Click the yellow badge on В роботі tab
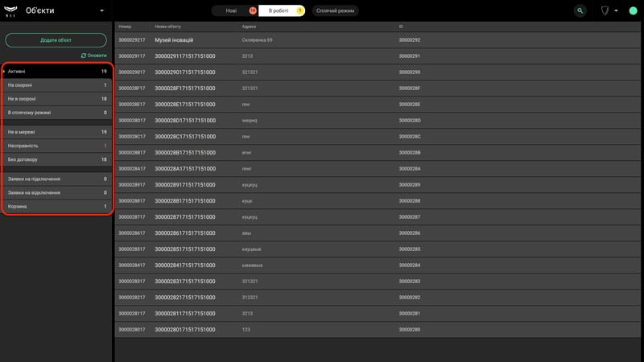This screenshot has width=644, height=362. pos(300,10)
